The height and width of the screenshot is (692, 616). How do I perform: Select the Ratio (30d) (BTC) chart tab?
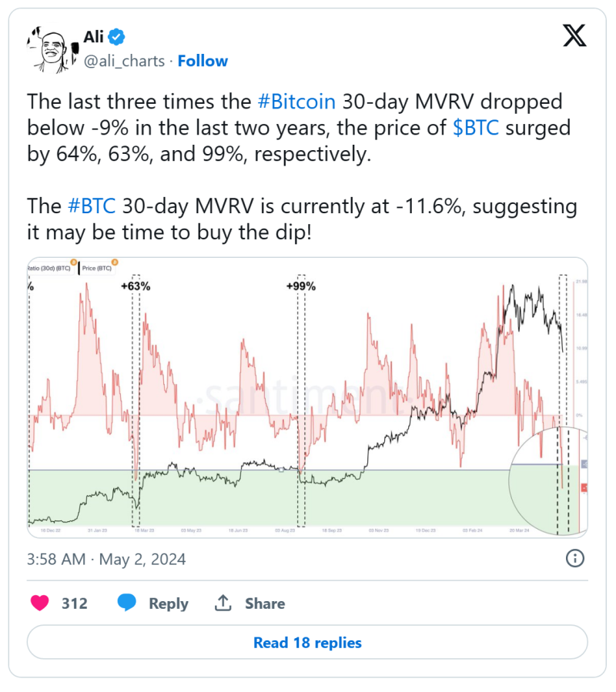pos(50,269)
